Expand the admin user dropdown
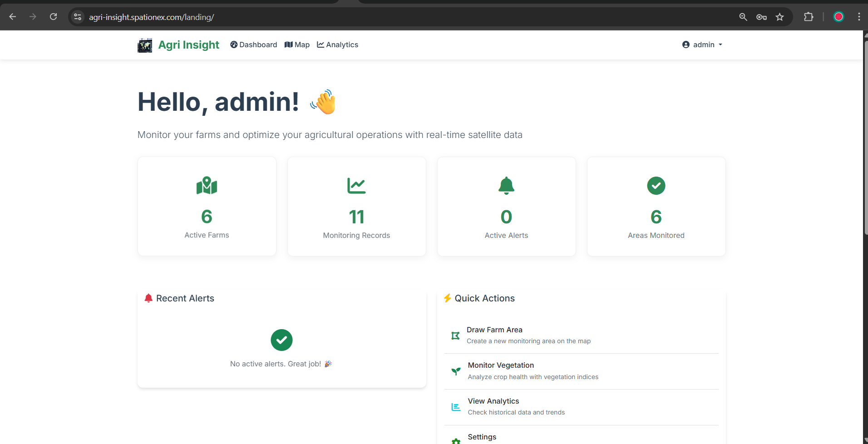The image size is (868, 444). [x=702, y=44]
